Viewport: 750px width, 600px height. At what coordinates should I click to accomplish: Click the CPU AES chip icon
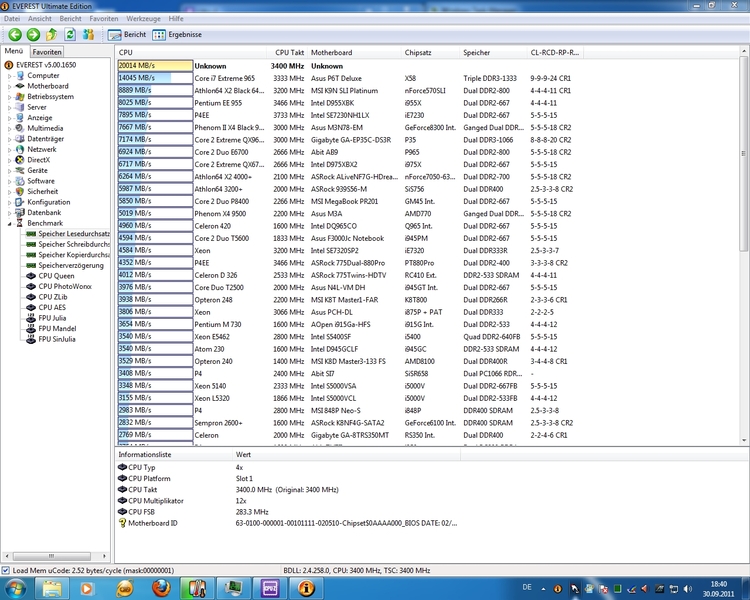point(31,307)
